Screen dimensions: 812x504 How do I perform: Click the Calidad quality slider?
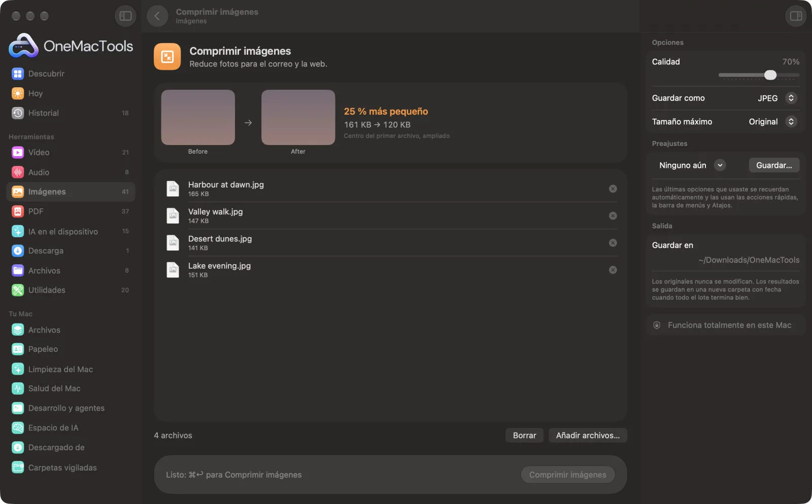759,75
